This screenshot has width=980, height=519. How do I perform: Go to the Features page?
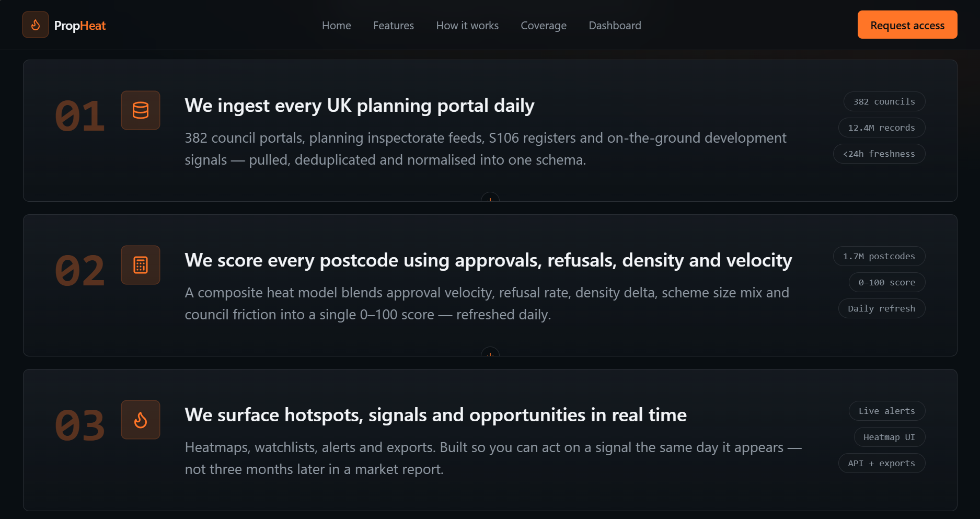coord(394,25)
